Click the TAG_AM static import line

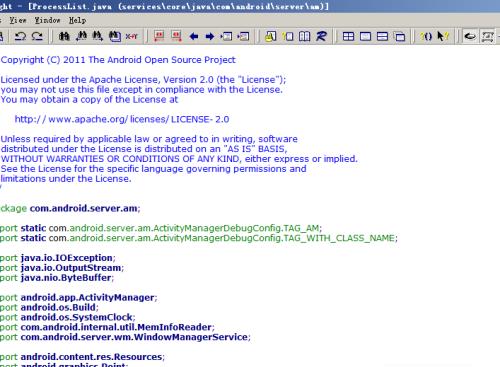tap(161, 228)
